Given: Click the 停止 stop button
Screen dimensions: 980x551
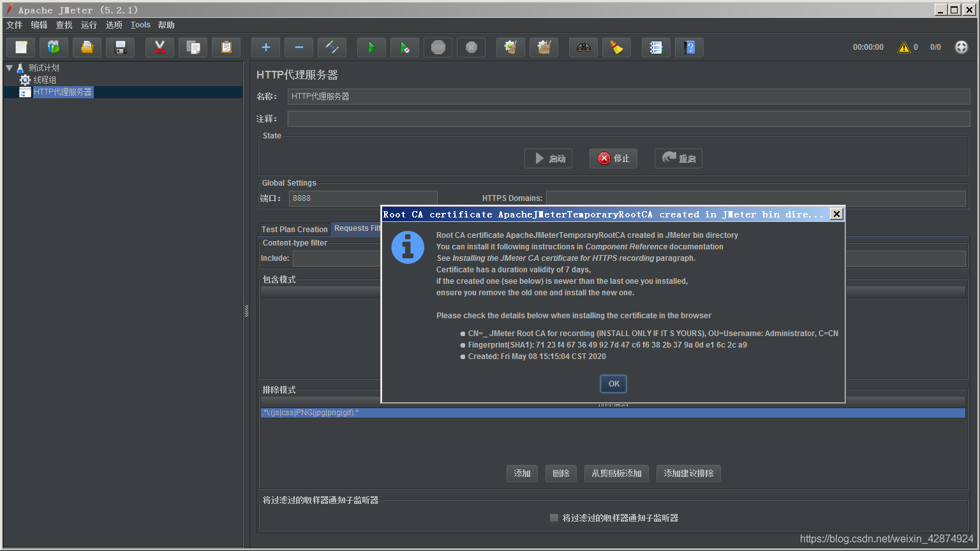Looking at the screenshot, I should pos(613,158).
